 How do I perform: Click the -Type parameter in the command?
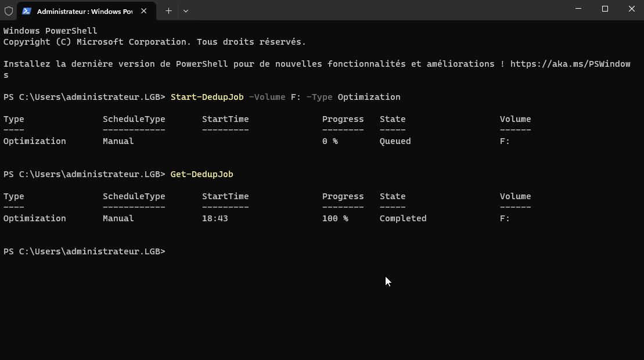coord(319,97)
